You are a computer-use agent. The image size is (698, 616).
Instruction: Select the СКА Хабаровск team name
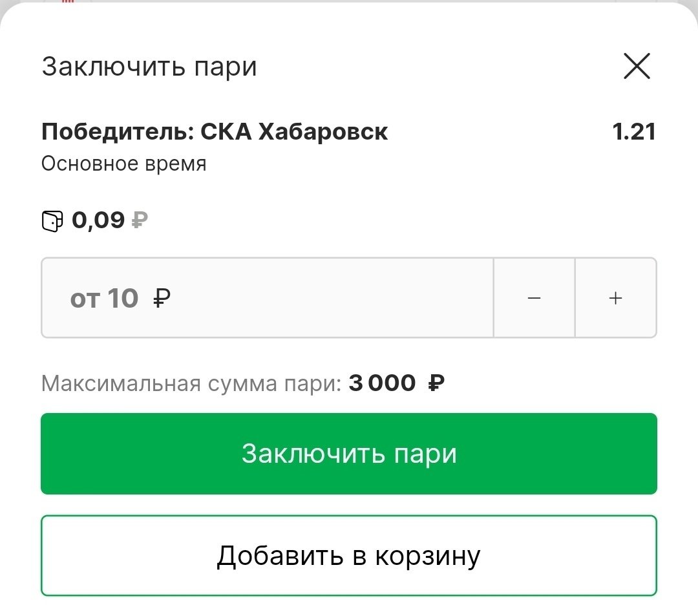pyautogui.click(x=294, y=132)
